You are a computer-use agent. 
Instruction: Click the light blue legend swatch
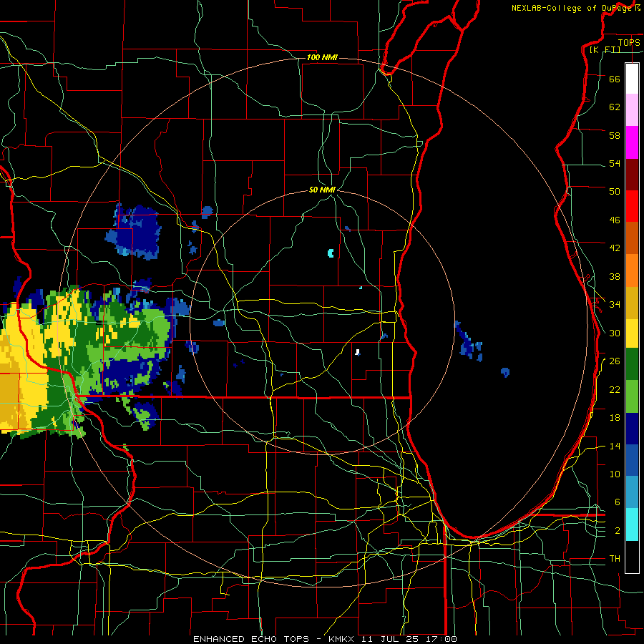click(x=632, y=492)
